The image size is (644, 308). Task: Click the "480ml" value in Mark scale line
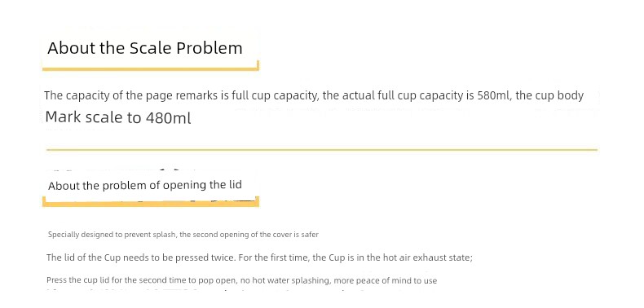coord(169,118)
